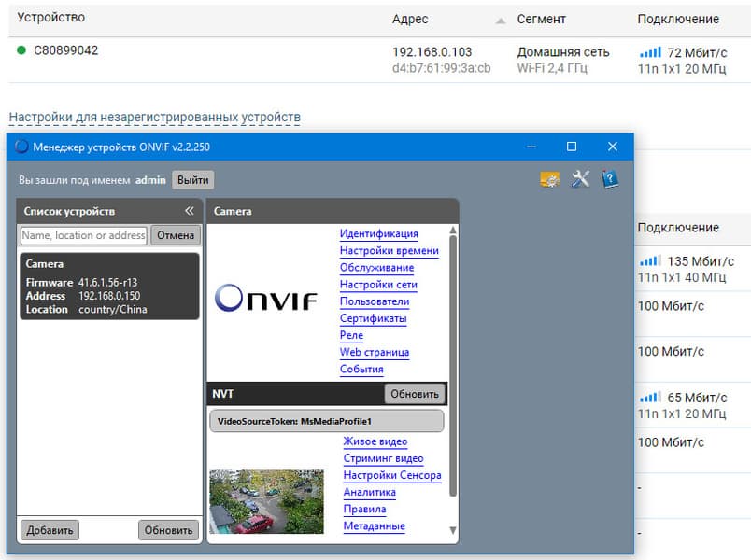Open the Идентификация link
This screenshot has width=751, height=560.
click(x=379, y=233)
